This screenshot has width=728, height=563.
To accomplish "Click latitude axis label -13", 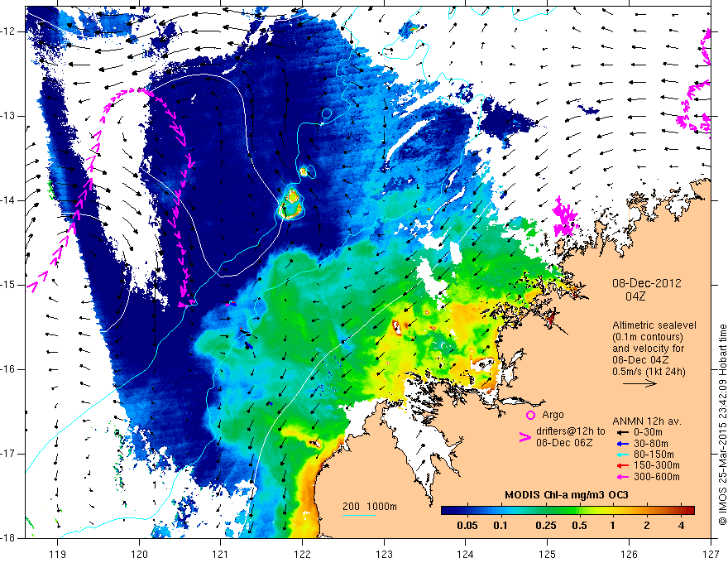I will click(x=9, y=116).
